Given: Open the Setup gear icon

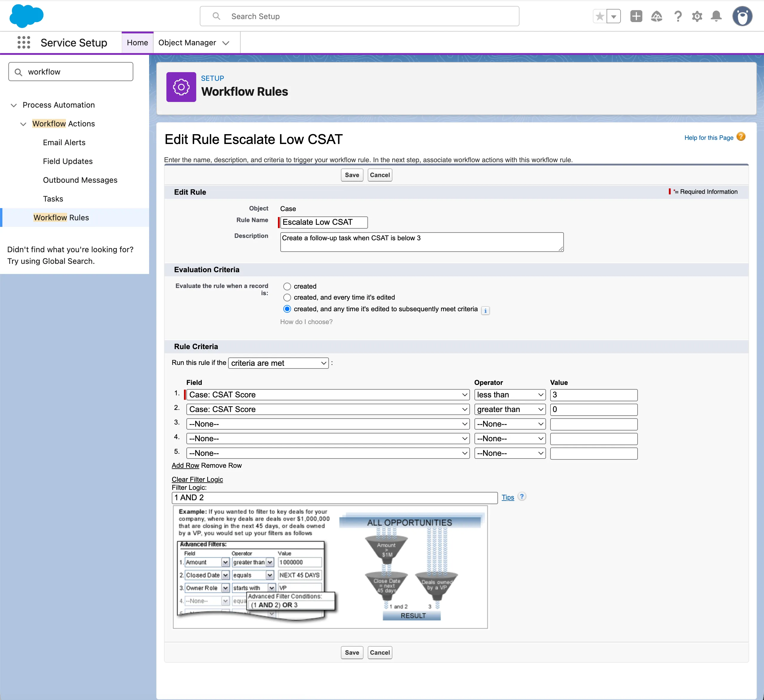Looking at the screenshot, I should tap(697, 16).
